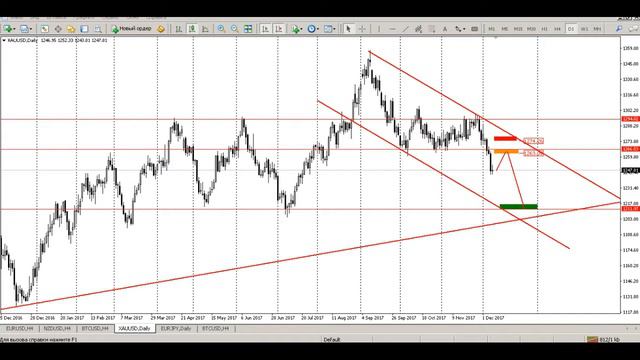Click the 4 Sep 2017 date label
Screen dimensions: 640x360
[373, 318]
